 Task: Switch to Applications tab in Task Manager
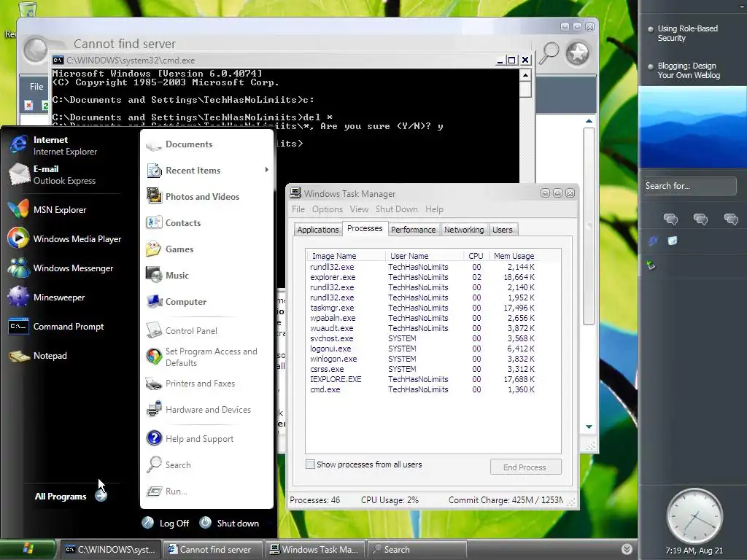pos(318,230)
